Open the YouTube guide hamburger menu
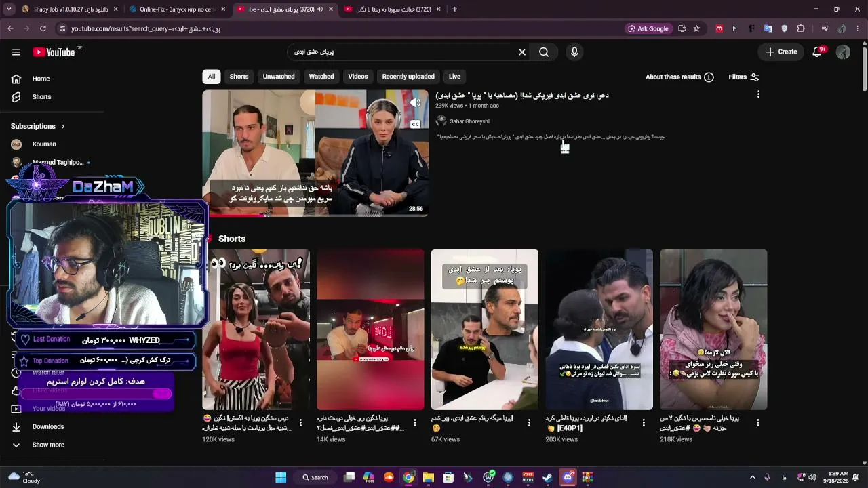868x488 pixels. [x=16, y=52]
